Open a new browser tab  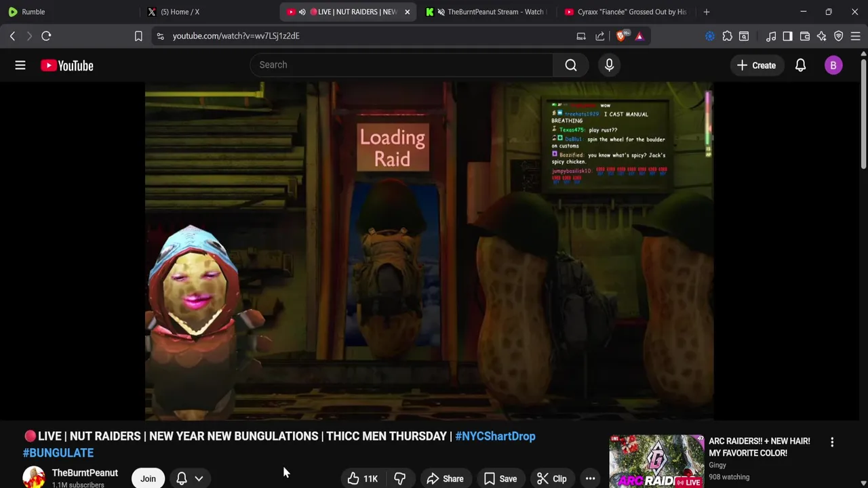pos(707,12)
